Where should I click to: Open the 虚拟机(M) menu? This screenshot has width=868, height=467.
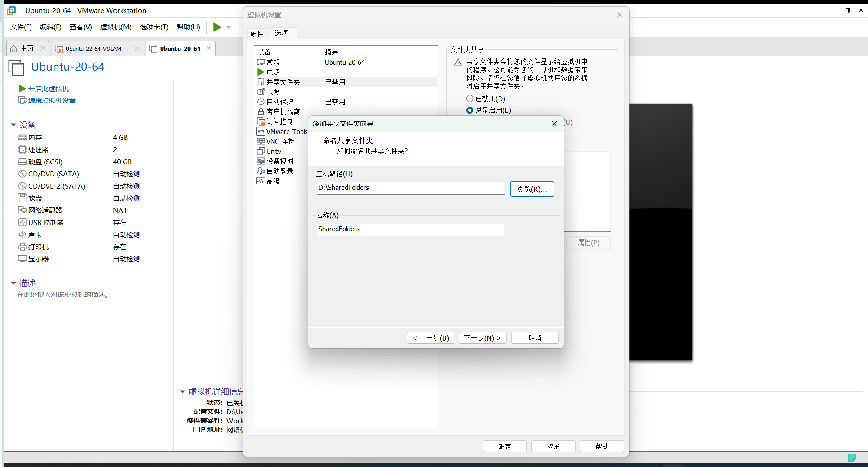pyautogui.click(x=116, y=27)
